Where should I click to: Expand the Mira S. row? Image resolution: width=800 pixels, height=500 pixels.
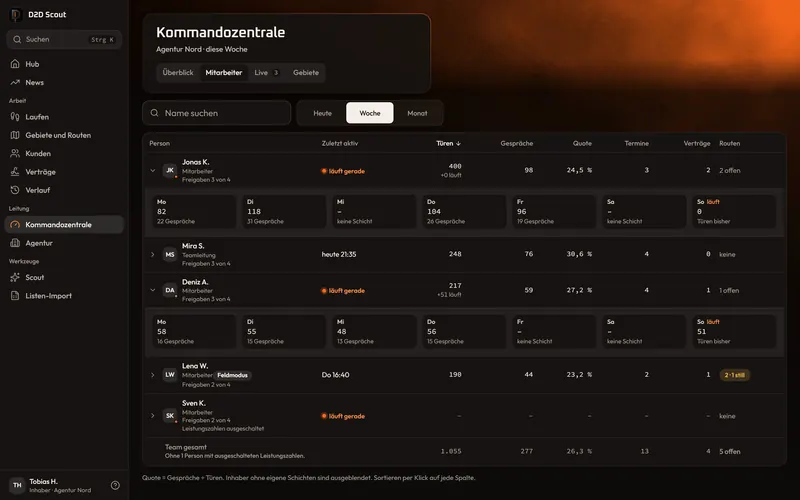(153, 254)
